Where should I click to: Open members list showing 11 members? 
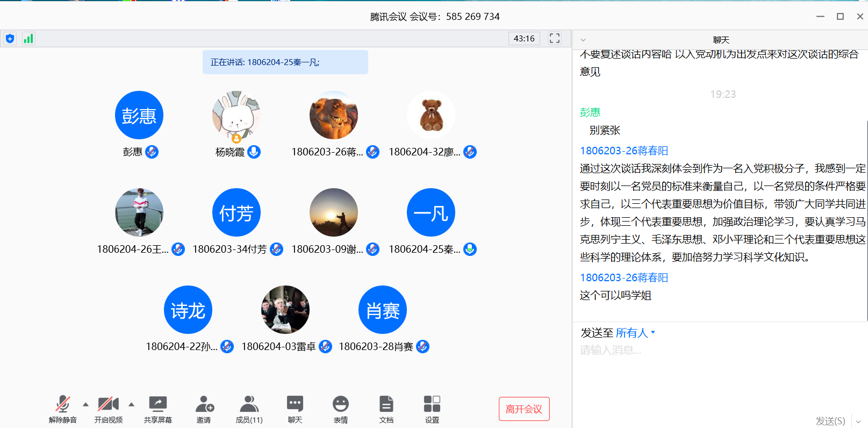[x=249, y=404]
